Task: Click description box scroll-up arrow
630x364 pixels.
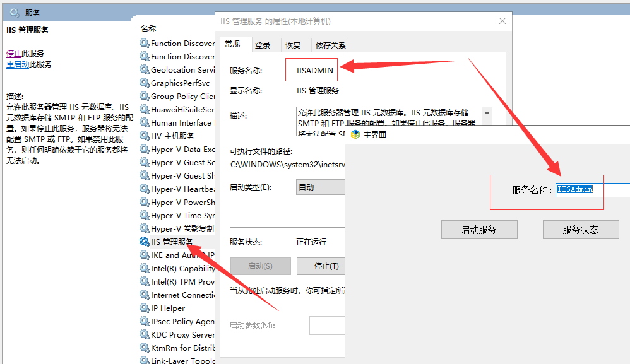Action: click(x=487, y=113)
